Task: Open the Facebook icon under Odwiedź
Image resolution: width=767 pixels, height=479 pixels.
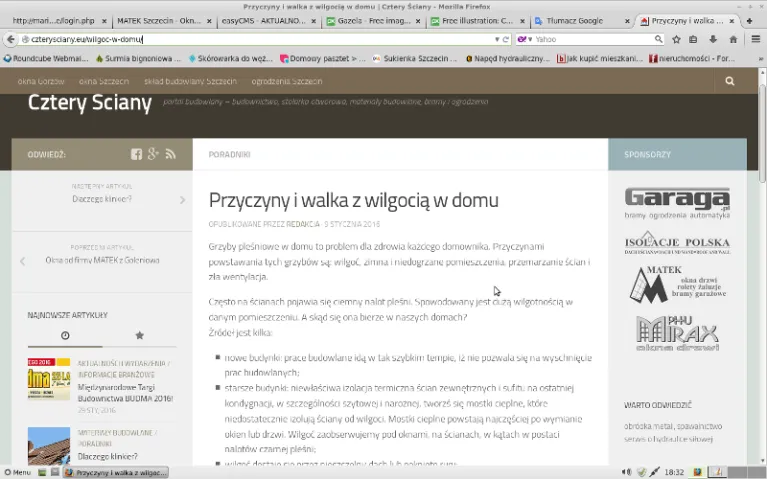Action: (136, 154)
